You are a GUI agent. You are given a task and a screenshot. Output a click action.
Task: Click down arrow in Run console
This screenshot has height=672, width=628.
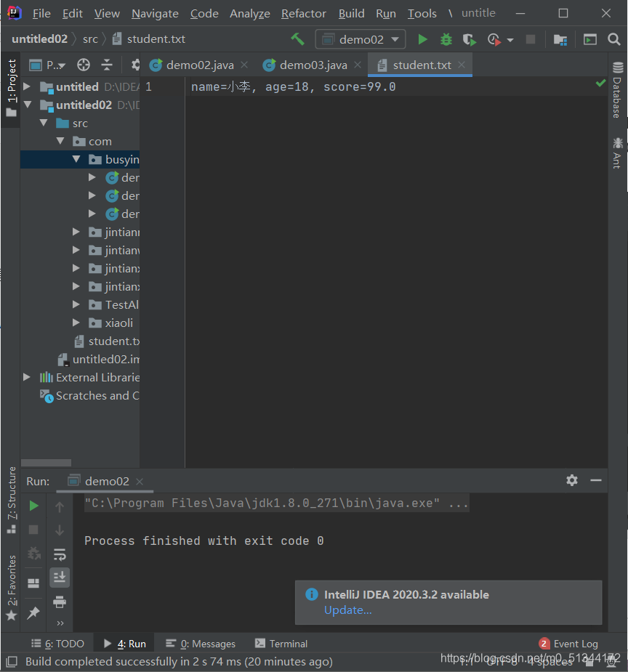(60, 530)
